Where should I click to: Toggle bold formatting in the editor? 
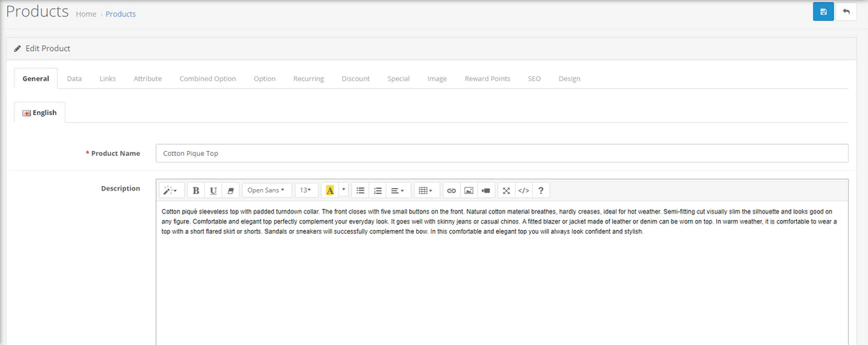pos(196,190)
